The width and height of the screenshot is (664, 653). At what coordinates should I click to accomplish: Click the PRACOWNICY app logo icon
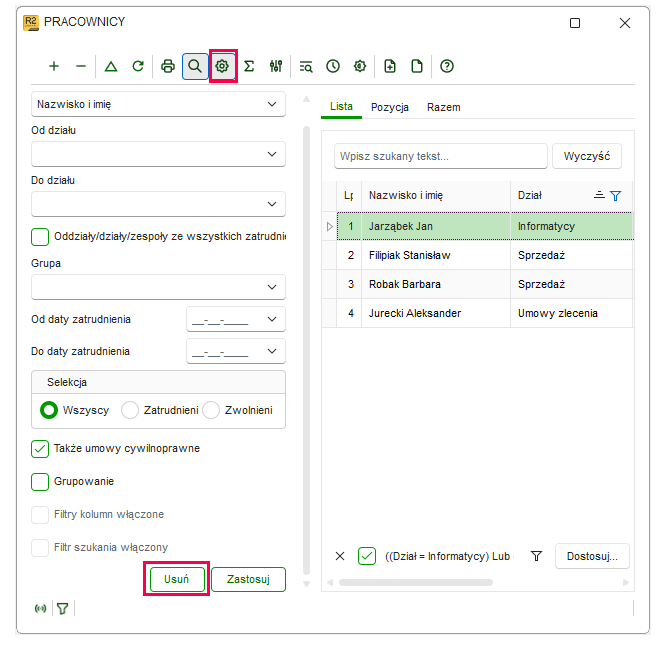(x=31, y=22)
